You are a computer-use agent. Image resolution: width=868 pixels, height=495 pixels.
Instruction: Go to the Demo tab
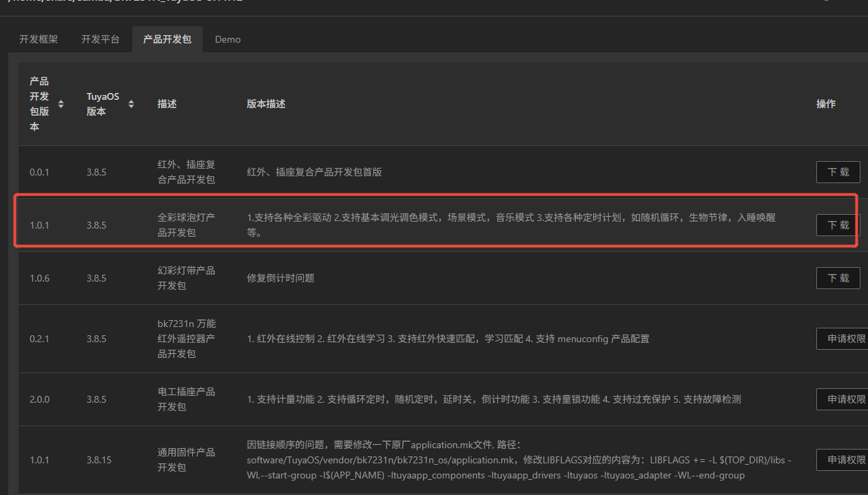227,39
